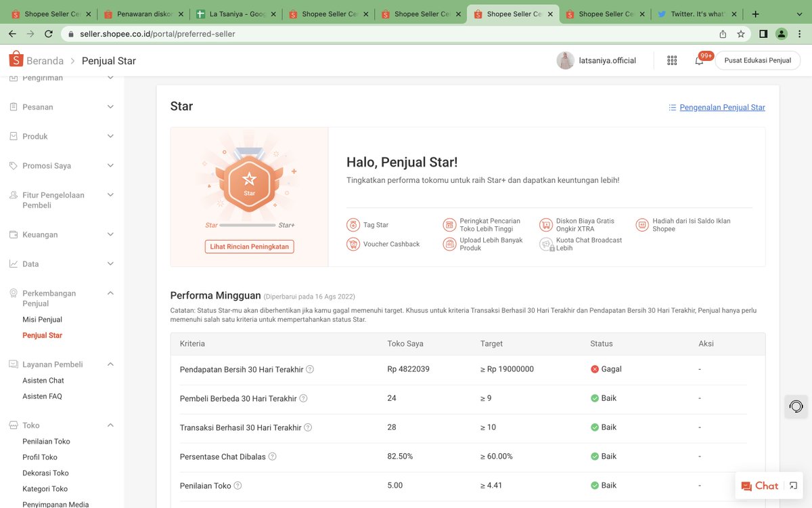This screenshot has width=812, height=508.
Task: Open Asisten FAQ sidebar item
Action: [42, 396]
